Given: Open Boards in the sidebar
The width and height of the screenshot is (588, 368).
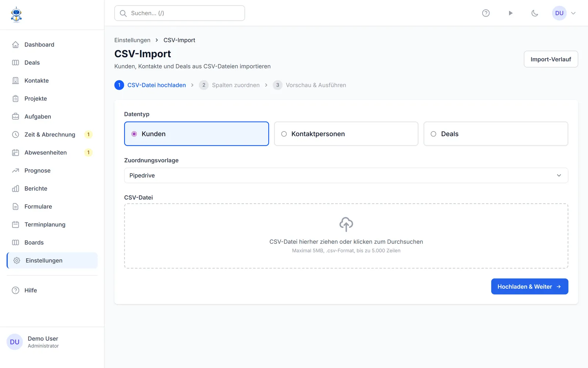Looking at the screenshot, I should point(52,243).
